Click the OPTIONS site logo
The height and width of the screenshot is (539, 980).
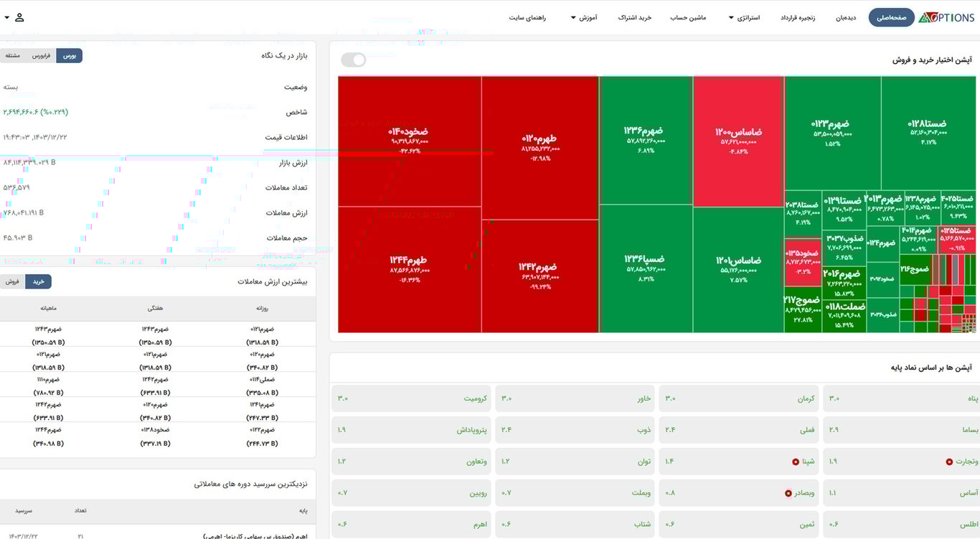pos(947,18)
